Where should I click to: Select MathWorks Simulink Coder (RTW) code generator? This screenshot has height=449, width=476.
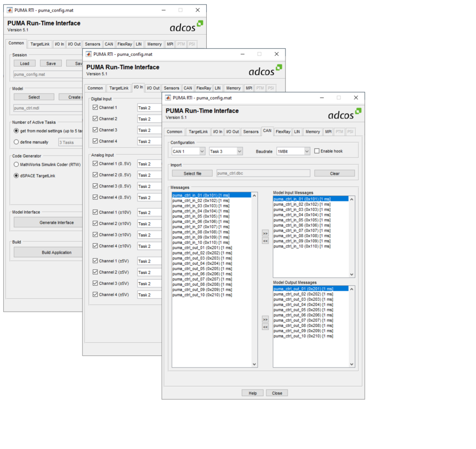[x=16, y=164]
